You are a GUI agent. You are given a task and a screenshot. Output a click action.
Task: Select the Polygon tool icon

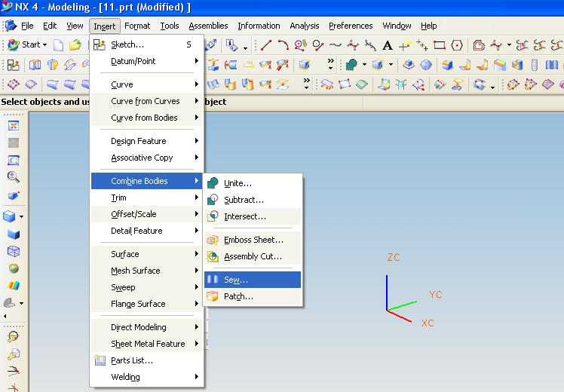457,45
